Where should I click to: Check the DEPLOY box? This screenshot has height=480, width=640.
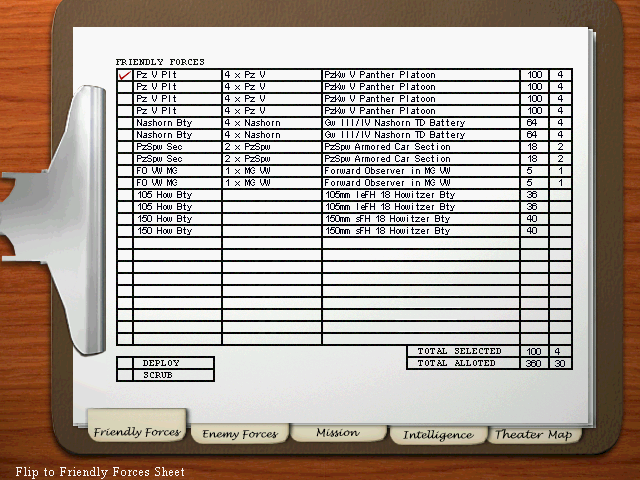point(124,363)
